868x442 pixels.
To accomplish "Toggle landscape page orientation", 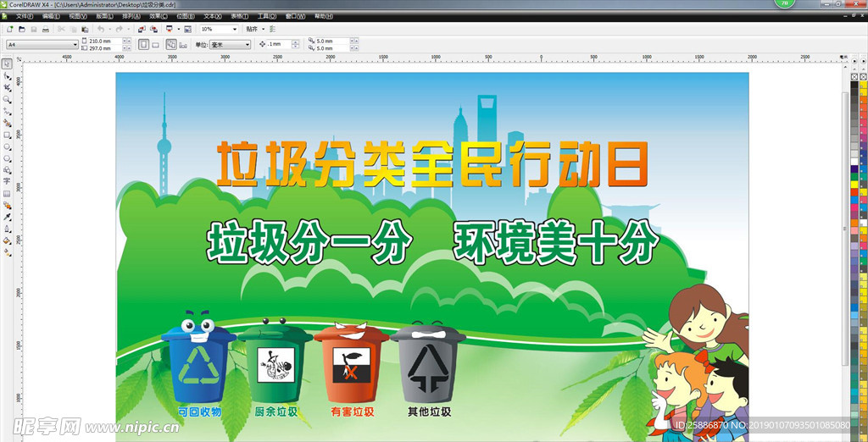I will click(x=155, y=44).
